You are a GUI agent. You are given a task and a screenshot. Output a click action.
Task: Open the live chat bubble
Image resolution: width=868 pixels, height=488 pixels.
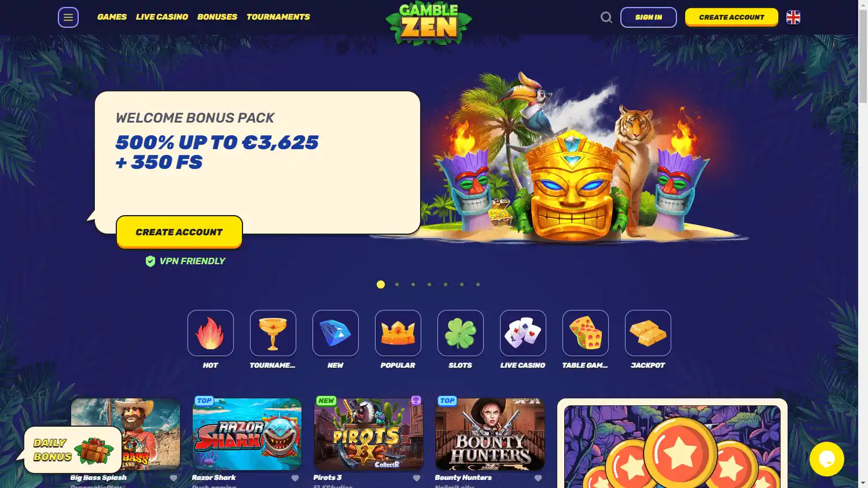tap(826, 459)
